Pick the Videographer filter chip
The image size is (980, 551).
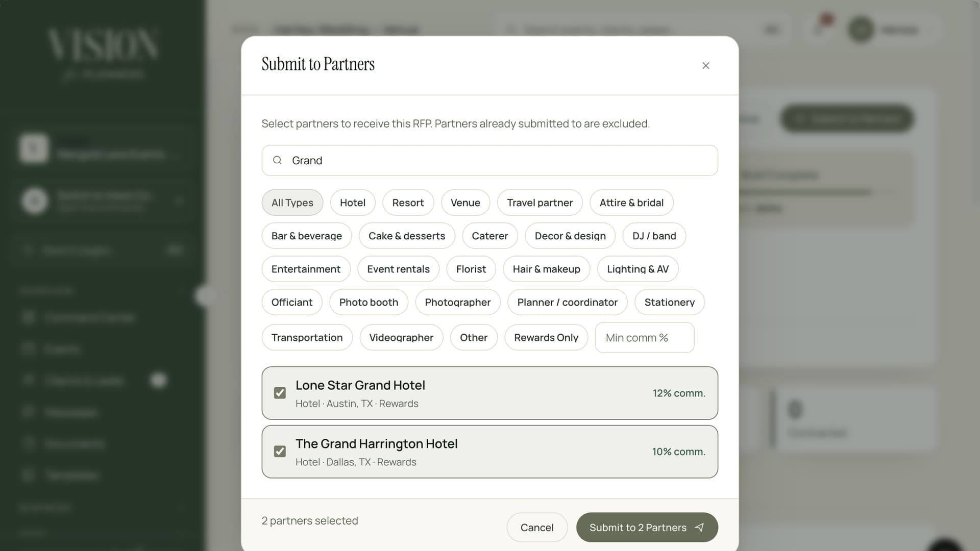[401, 337]
